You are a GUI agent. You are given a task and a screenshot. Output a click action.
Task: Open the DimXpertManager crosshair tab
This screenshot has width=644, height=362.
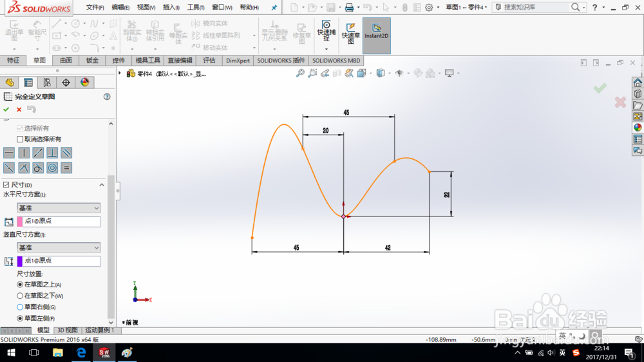click(x=66, y=82)
